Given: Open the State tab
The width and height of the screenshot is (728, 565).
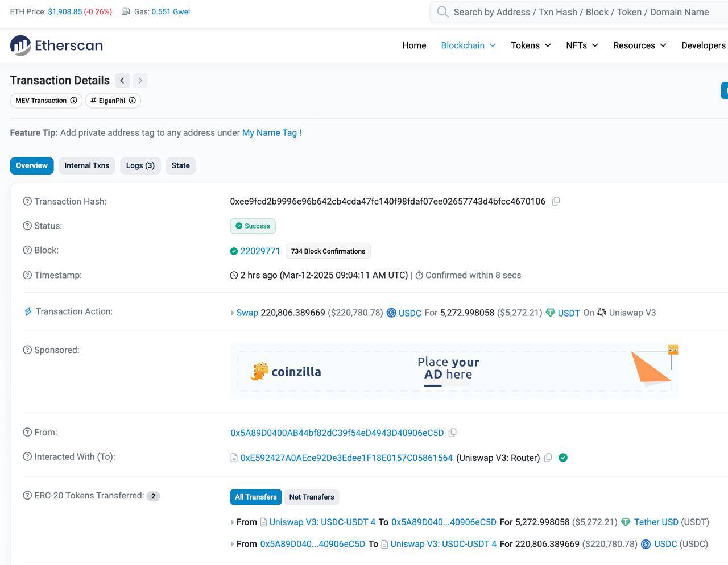Looking at the screenshot, I should click(181, 165).
